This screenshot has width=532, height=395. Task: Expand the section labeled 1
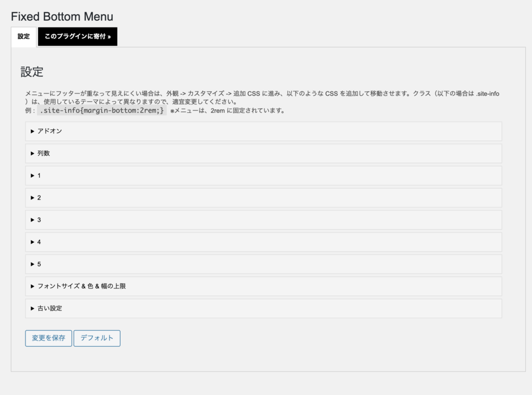263,176
